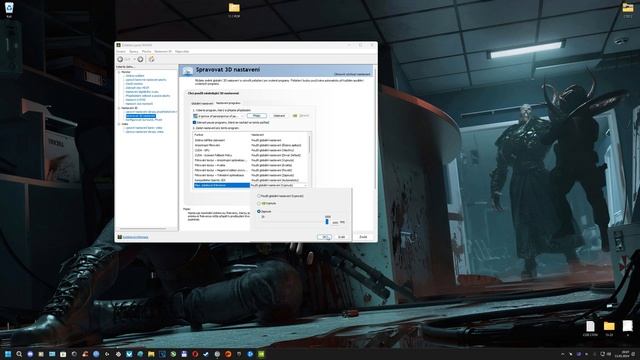Open the Home icon in the toolbar

[151, 60]
